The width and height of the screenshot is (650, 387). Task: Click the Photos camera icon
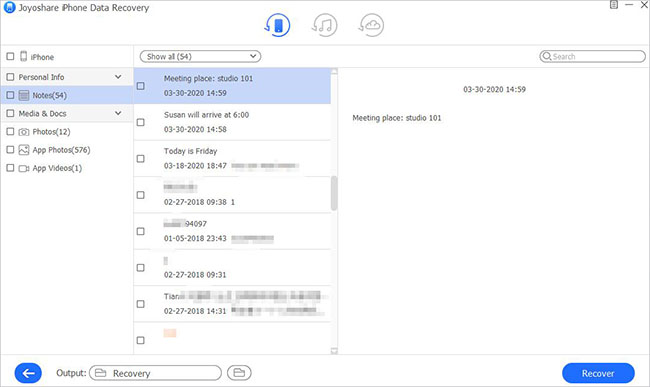(x=24, y=132)
